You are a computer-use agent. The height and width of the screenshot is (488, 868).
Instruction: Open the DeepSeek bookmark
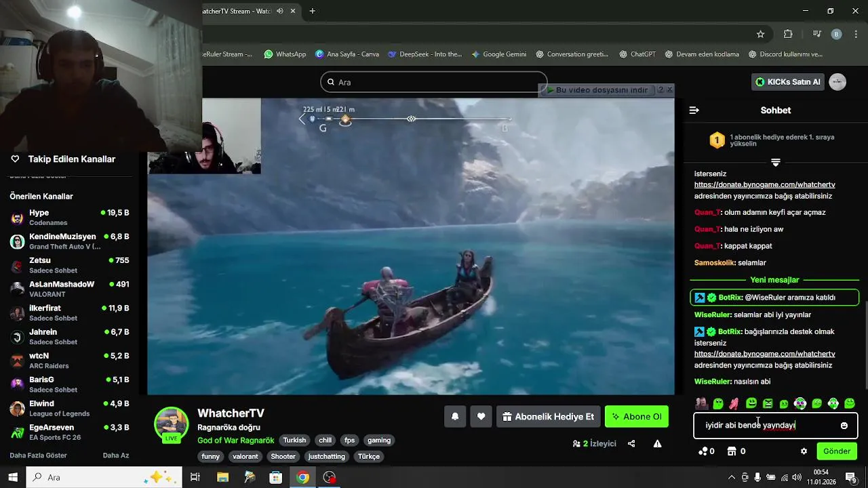[x=425, y=54]
